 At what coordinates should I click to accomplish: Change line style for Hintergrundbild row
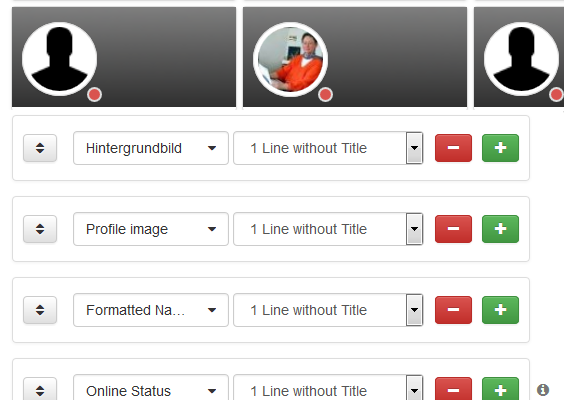[328, 148]
